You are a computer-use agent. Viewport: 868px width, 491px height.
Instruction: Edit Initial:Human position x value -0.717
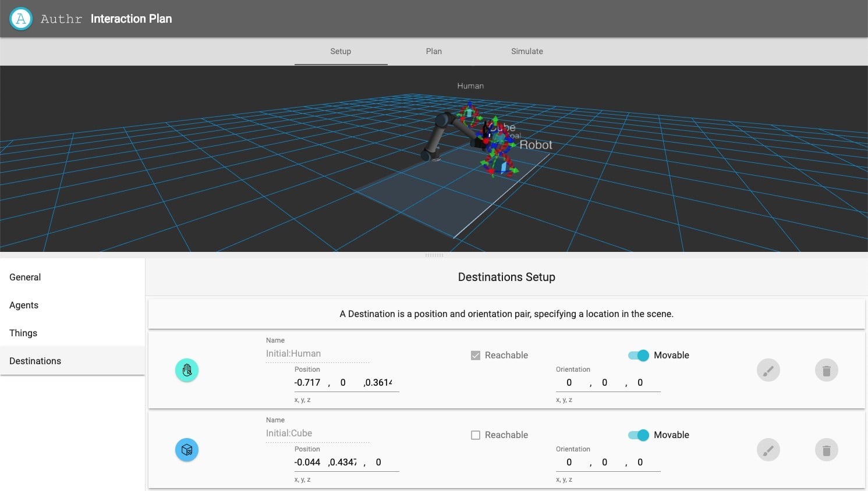307,383
